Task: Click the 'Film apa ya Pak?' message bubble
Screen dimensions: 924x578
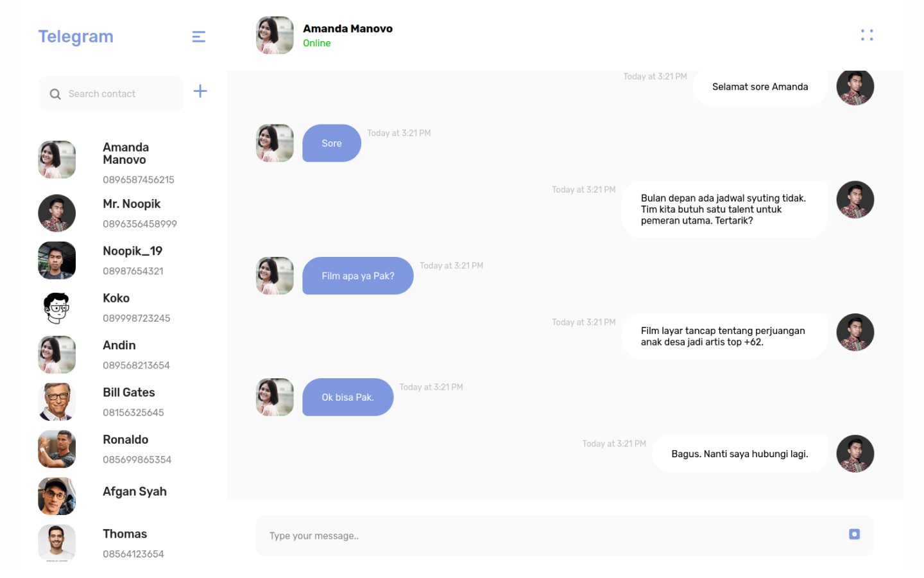Action: (357, 276)
